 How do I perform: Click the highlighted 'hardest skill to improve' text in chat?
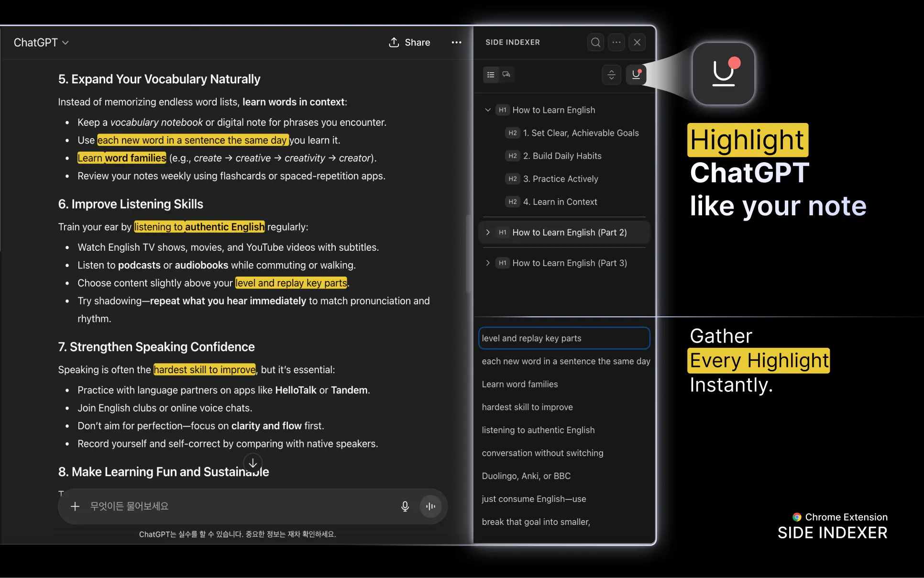(205, 370)
